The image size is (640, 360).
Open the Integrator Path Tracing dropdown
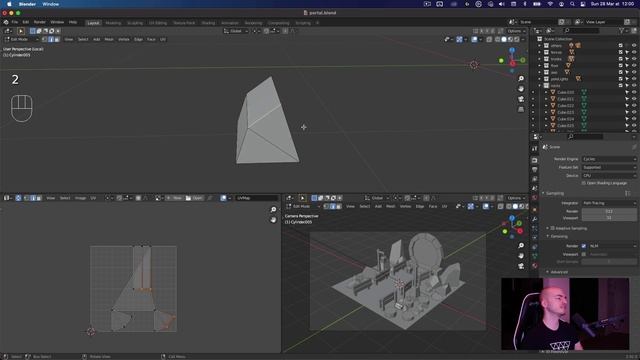click(x=609, y=203)
